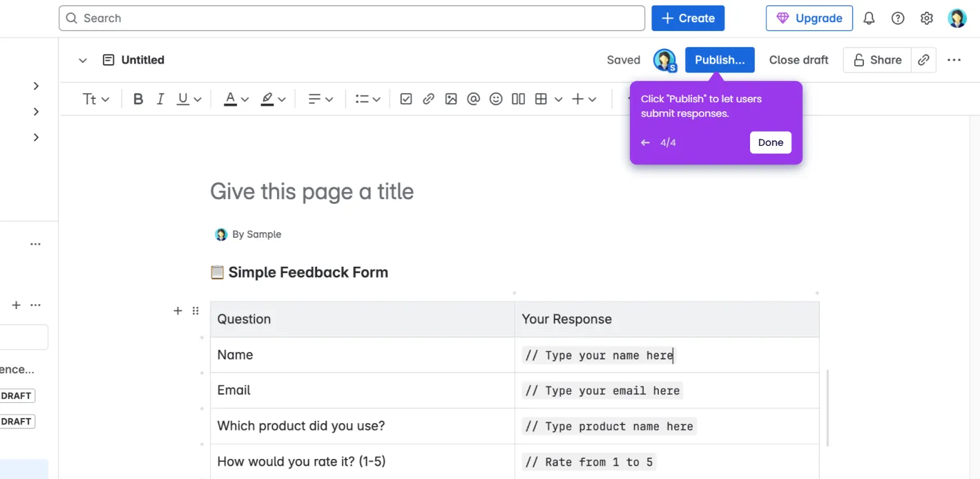Insert an @ mention

click(473, 100)
